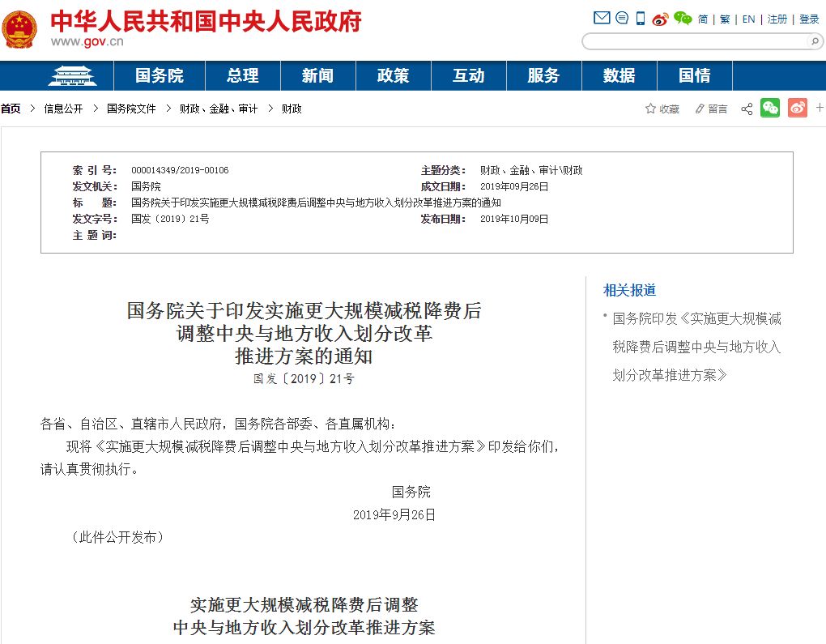826x644 pixels.
Task: Click publish date 2019年10月09日
Action: (x=514, y=219)
